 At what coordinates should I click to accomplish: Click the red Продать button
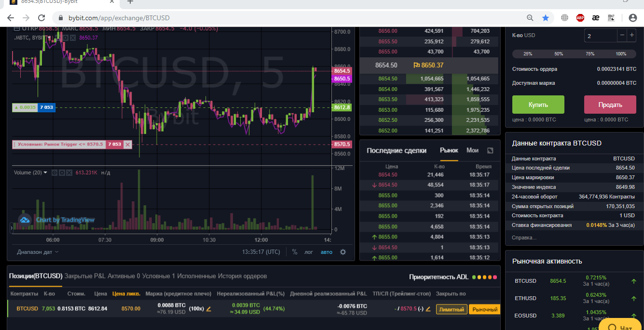point(610,105)
